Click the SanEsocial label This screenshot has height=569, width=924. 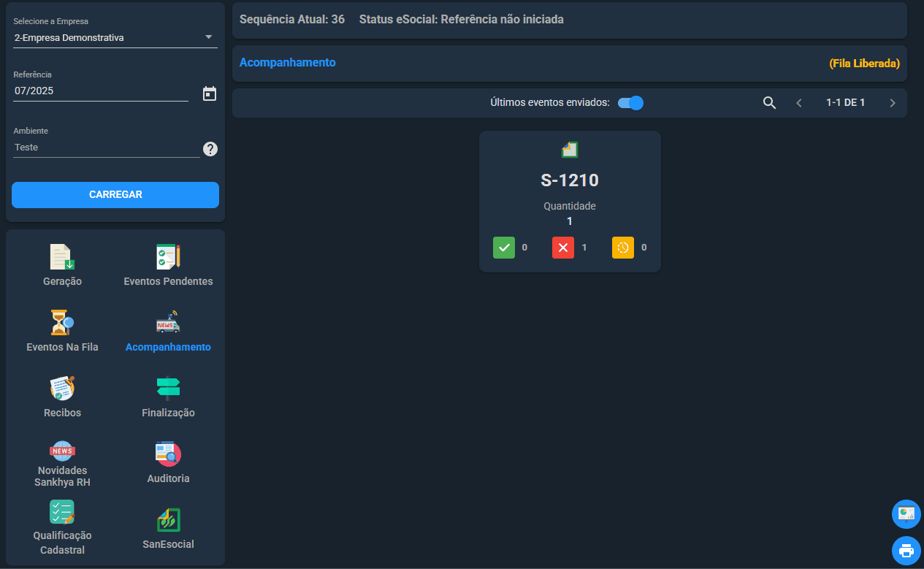point(168,544)
